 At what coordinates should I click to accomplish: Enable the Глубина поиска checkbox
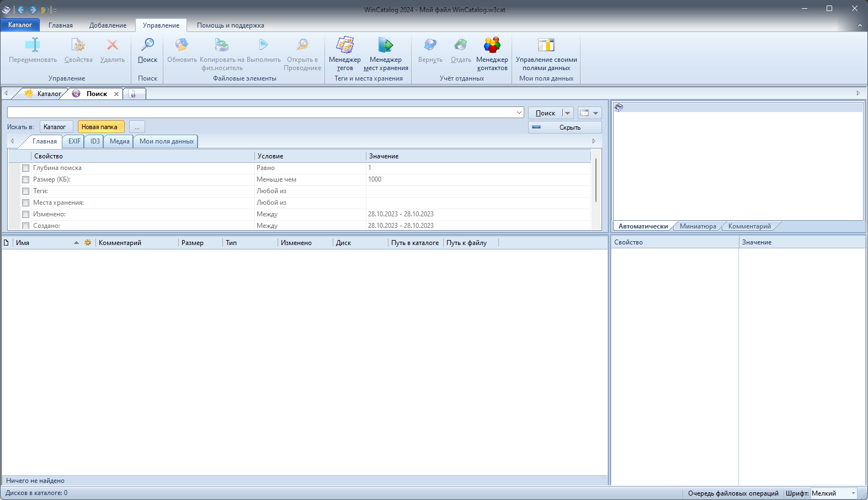tap(25, 168)
